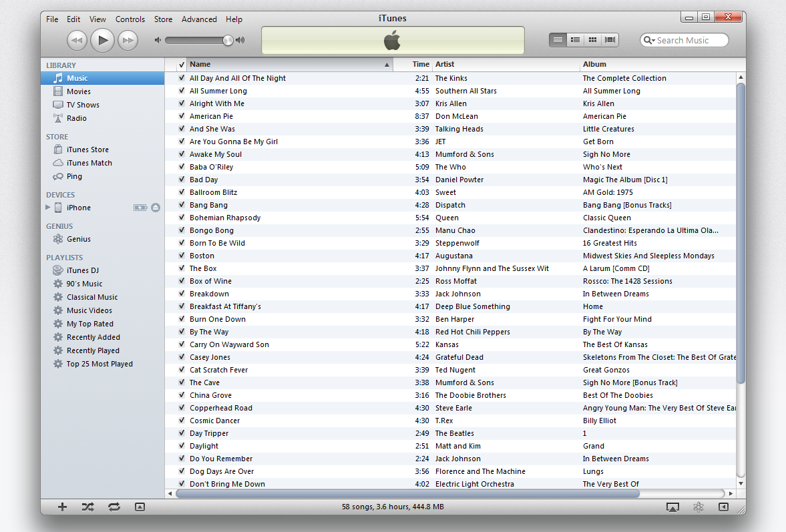Click the mute speaker icon left of volume
The image size is (786, 532).
point(158,40)
